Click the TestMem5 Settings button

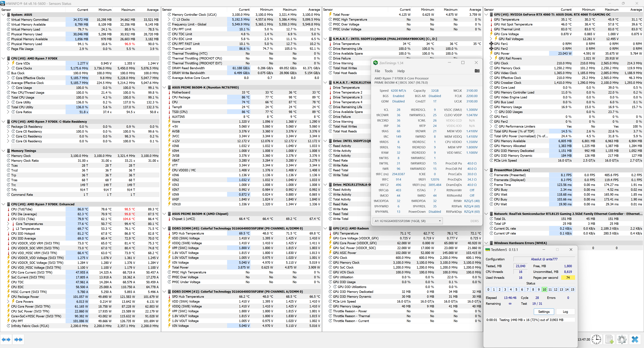tap(544, 311)
